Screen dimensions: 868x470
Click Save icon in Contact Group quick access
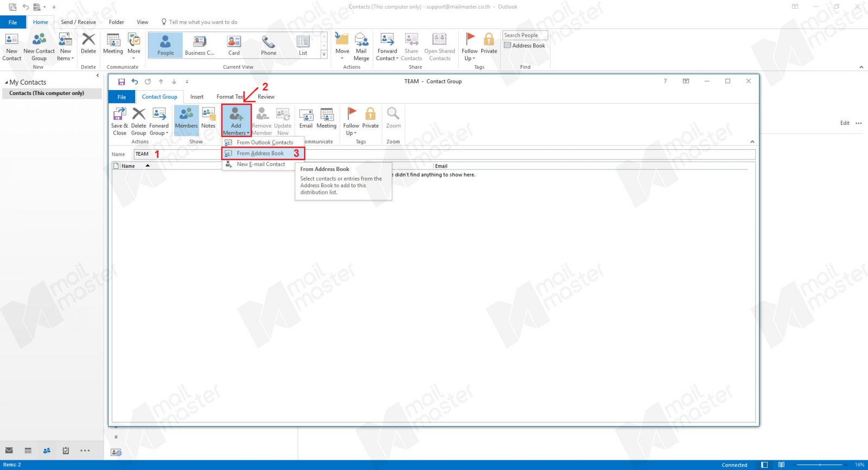[122, 81]
